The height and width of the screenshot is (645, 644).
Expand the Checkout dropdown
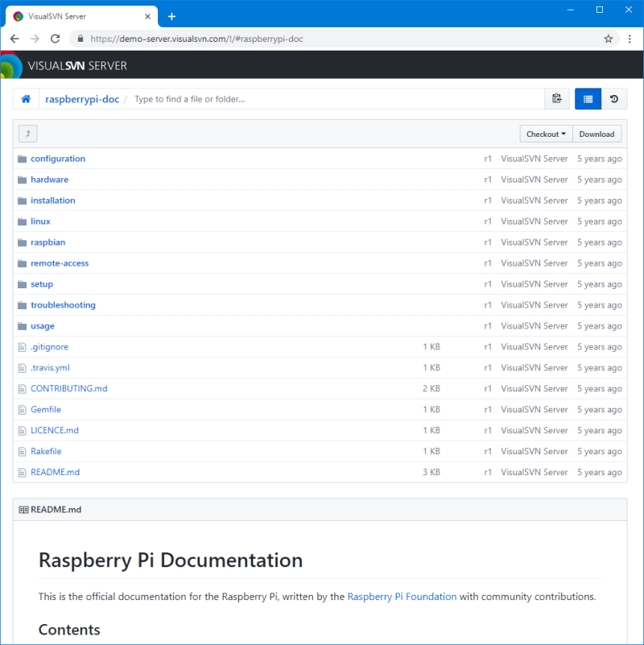coord(546,134)
